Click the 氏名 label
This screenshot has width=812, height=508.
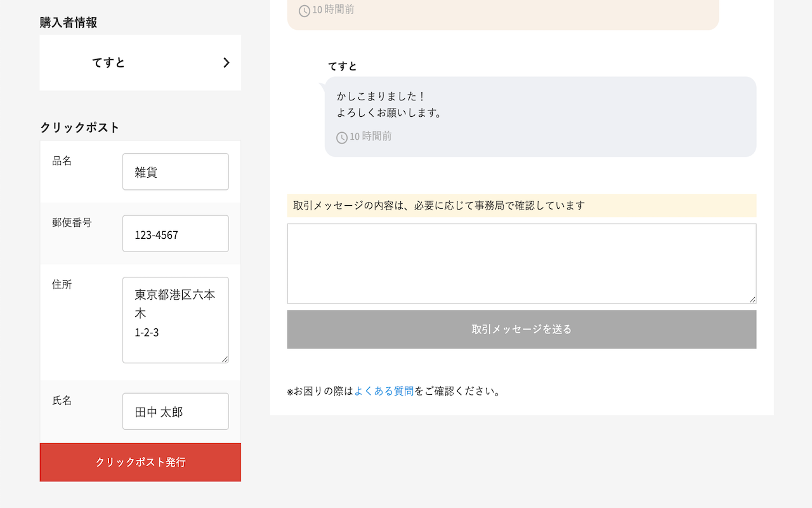[62, 401]
